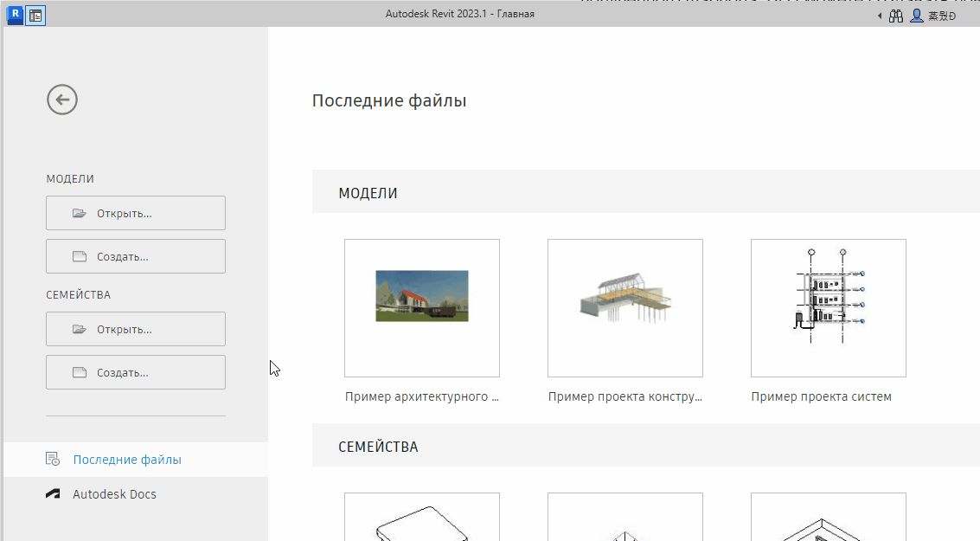Open the second family thumbnail under СЕМЕЙСТВА
Image resolution: width=980 pixels, height=541 pixels.
pos(625,518)
